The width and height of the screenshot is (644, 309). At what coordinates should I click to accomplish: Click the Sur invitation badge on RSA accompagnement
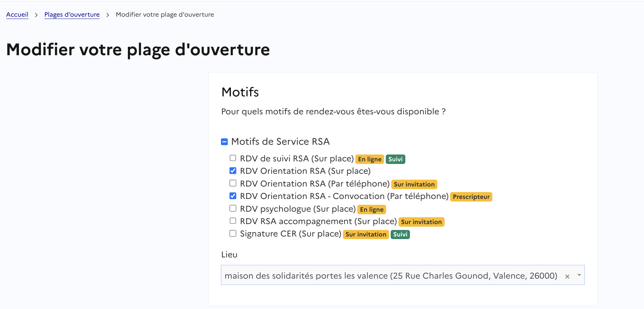pos(421,222)
